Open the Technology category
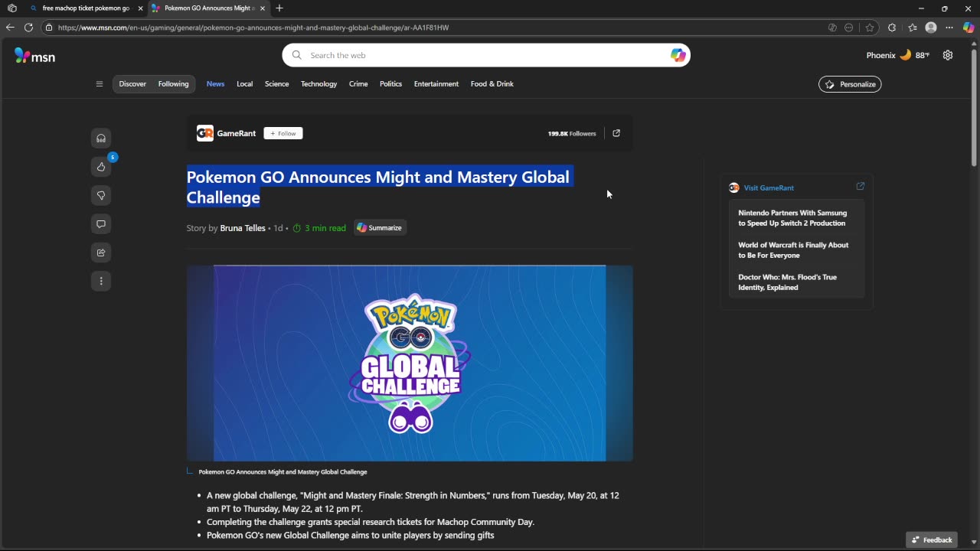Image resolution: width=980 pixels, height=551 pixels. [x=318, y=84]
